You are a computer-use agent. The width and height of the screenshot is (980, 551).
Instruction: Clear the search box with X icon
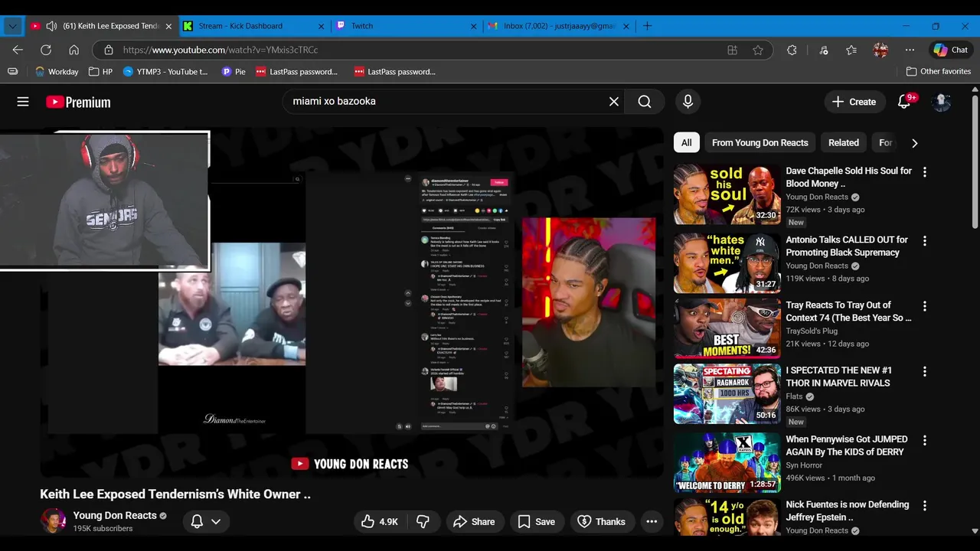click(x=613, y=101)
